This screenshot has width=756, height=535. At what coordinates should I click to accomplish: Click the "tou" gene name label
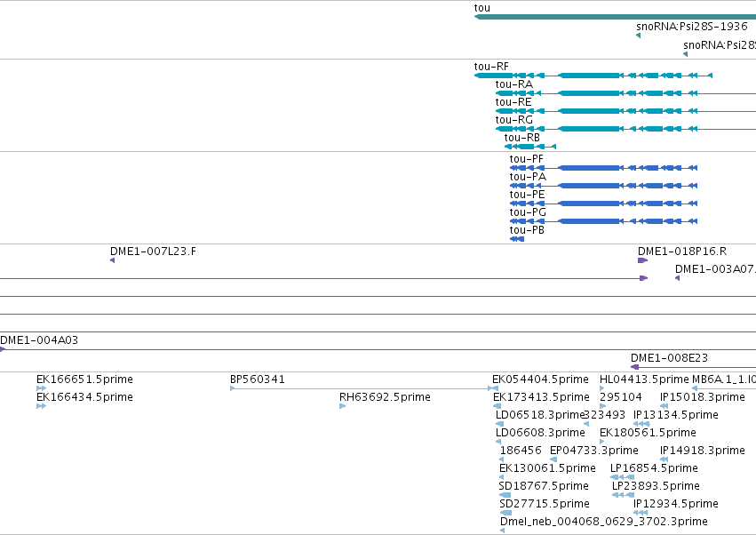[x=481, y=8]
